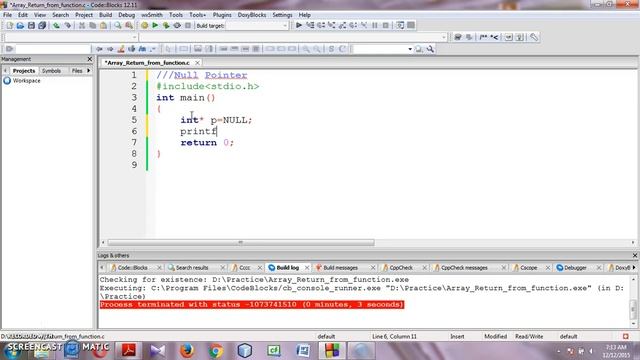Click the Jump forward arrow icon
640x360 pixels.
pos(110,49)
